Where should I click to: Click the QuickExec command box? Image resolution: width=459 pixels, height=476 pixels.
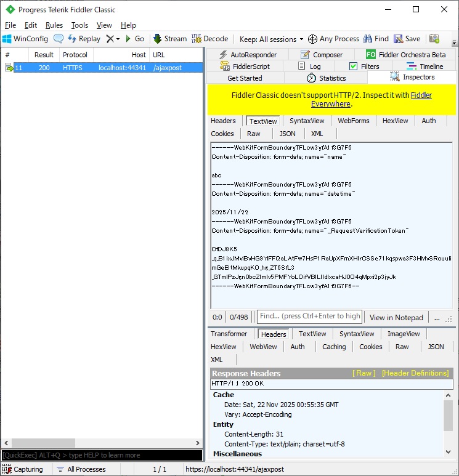click(102, 455)
